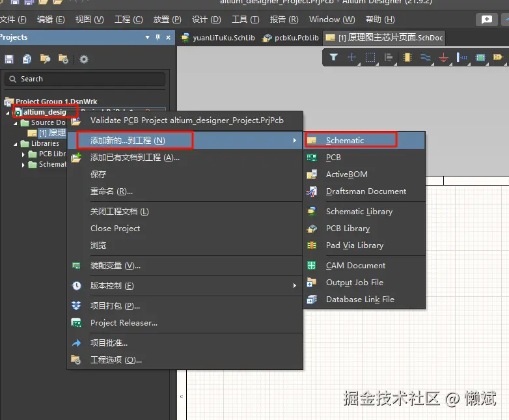This screenshot has width=509, height=420.
Task: Select 关闭工程文档 (L)
Action: [x=186, y=212]
